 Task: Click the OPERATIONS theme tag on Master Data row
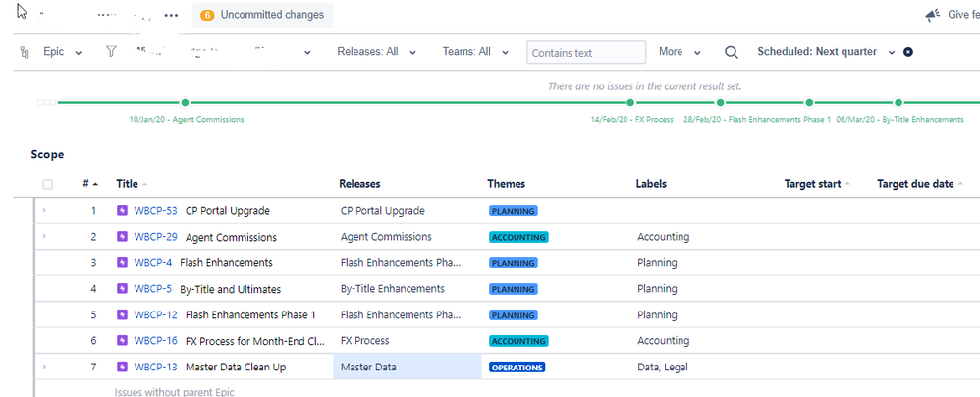517,367
